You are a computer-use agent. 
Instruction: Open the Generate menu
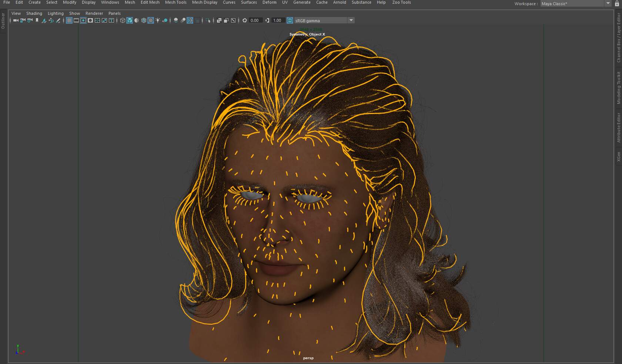[x=302, y=2]
